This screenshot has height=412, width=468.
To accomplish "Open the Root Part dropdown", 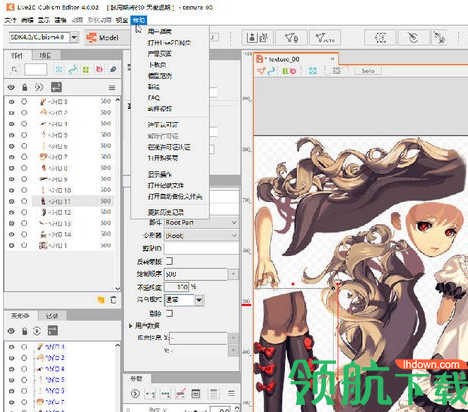I will [201, 222].
